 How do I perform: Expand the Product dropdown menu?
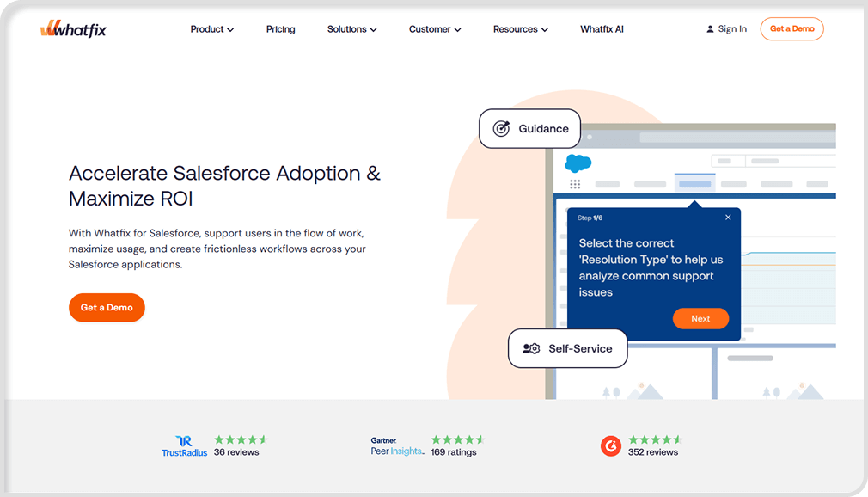[x=212, y=29]
